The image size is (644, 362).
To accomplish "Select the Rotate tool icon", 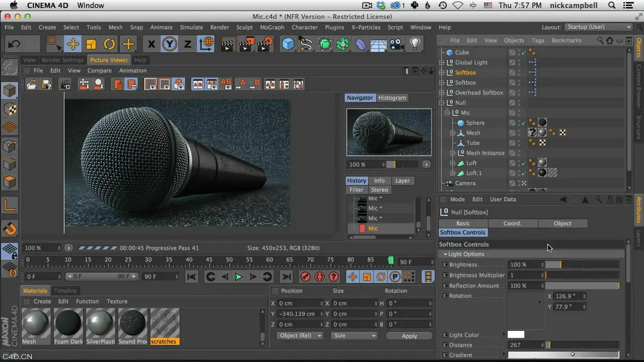I will [109, 44].
